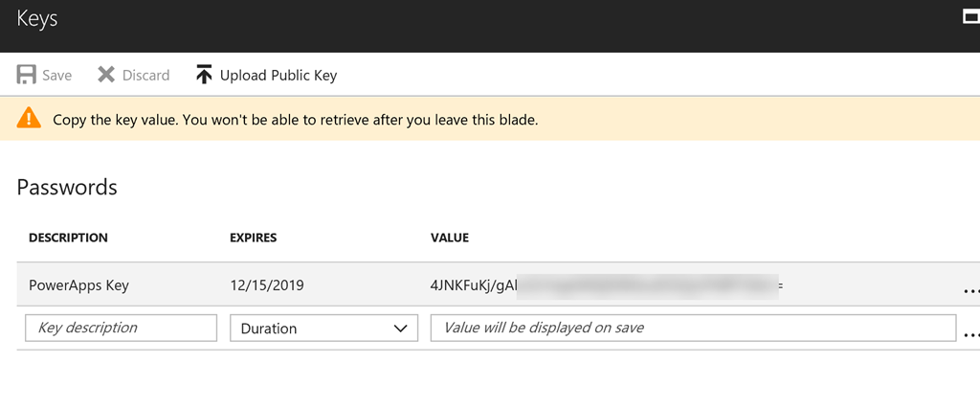Screen dimensions: 980x409
Task: Click the VALUE column header
Action: [x=450, y=238]
